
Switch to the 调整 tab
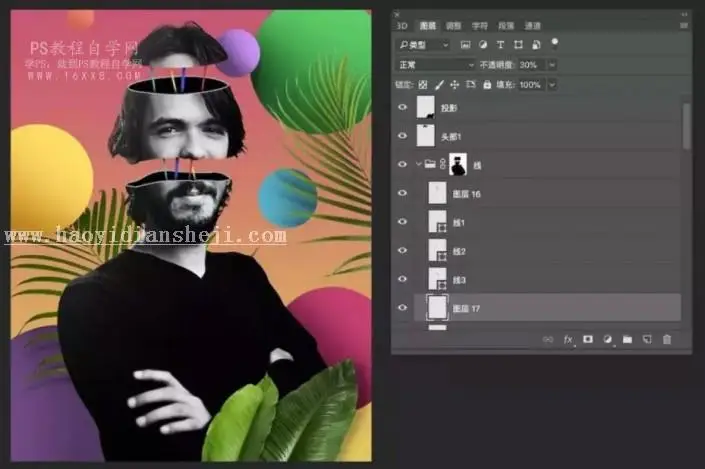pos(453,26)
